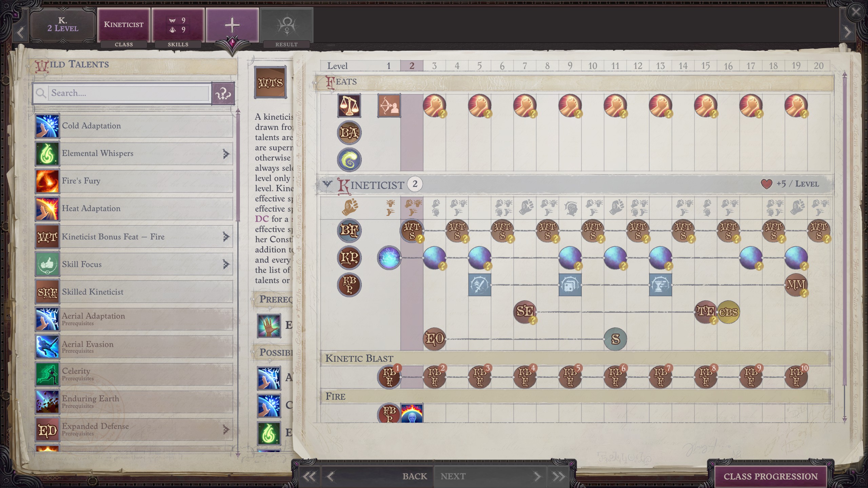Collapse the Kineticist class section chevron
The height and width of the screenshot is (488, 868).
[327, 184]
